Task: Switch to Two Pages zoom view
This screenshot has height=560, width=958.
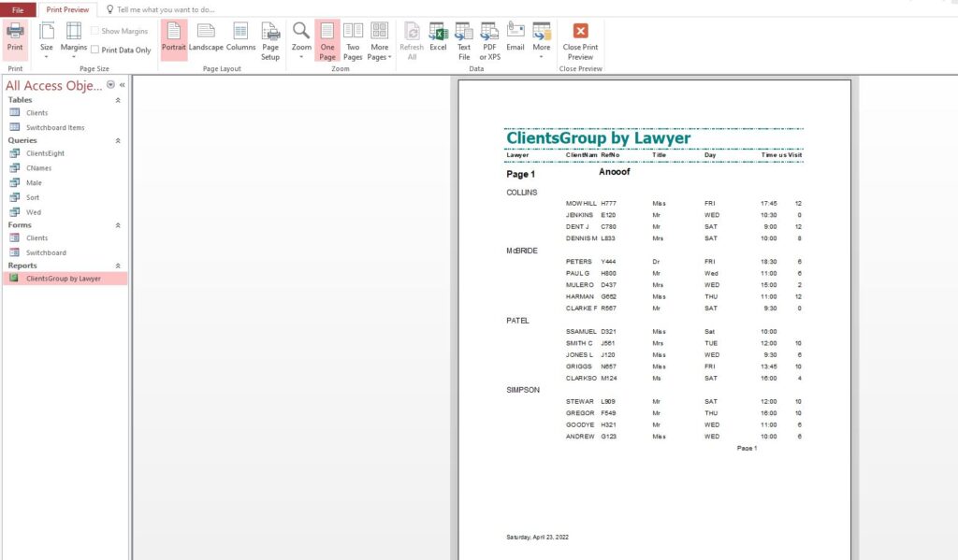Action: 353,40
